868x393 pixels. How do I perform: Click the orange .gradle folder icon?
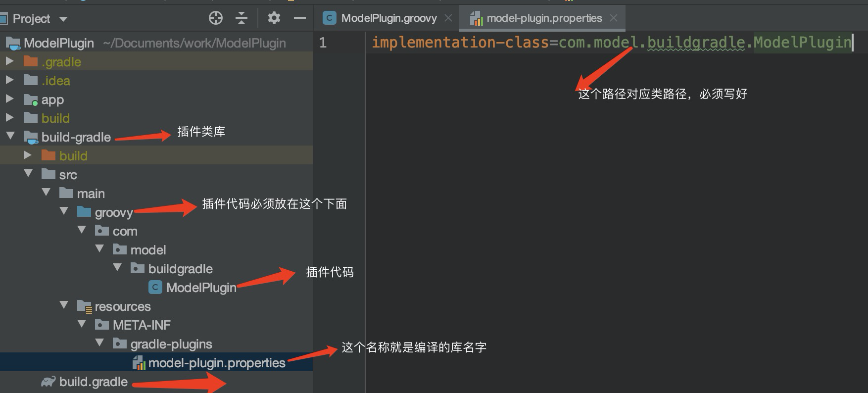31,61
